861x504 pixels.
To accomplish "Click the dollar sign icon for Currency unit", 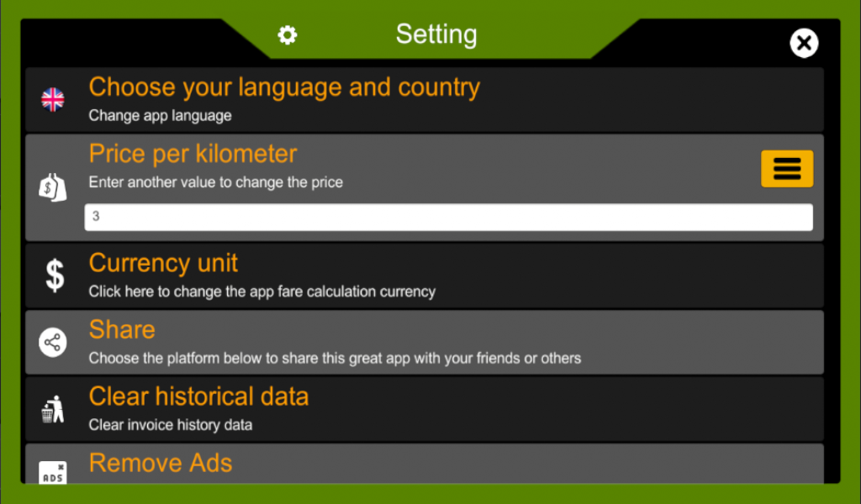I will 53,275.
